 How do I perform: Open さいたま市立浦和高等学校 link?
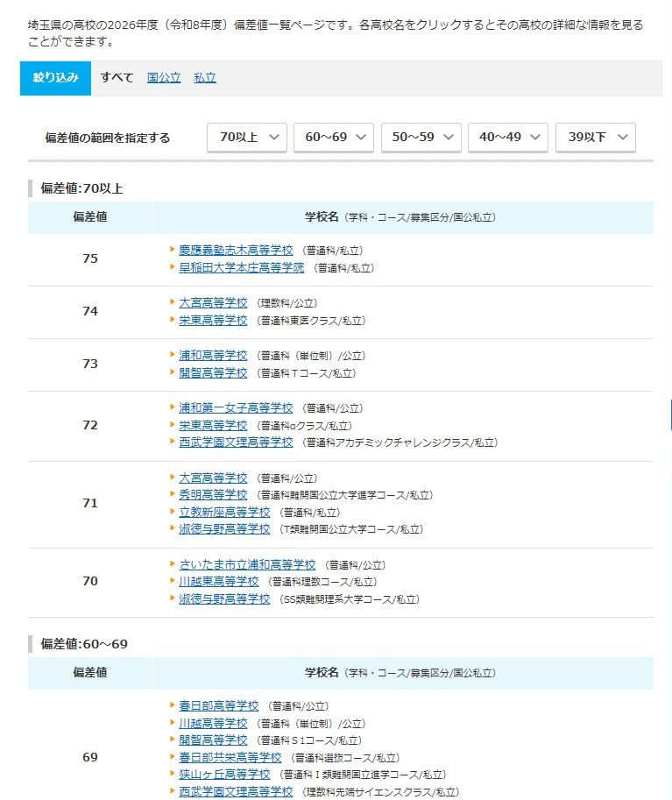point(247,565)
